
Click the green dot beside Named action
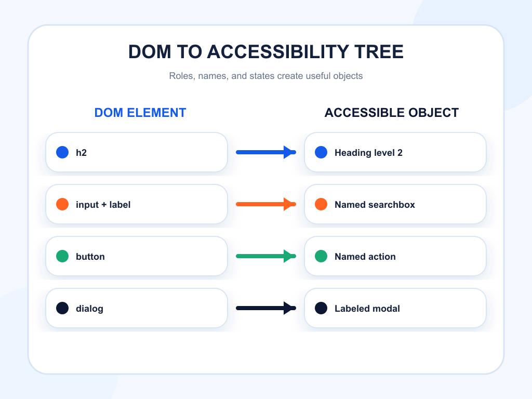pyautogui.click(x=321, y=256)
